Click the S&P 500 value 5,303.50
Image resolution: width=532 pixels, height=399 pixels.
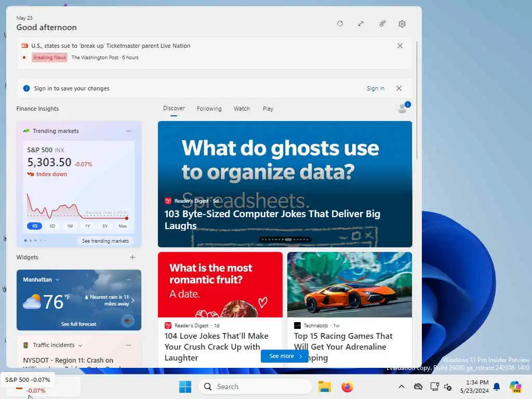click(49, 162)
